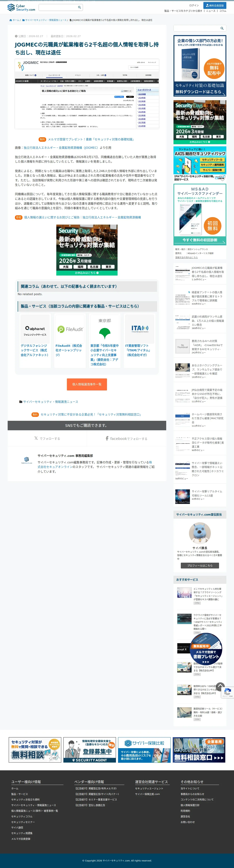Open footer メルマガ会員登録 link

(x=21, y=839)
